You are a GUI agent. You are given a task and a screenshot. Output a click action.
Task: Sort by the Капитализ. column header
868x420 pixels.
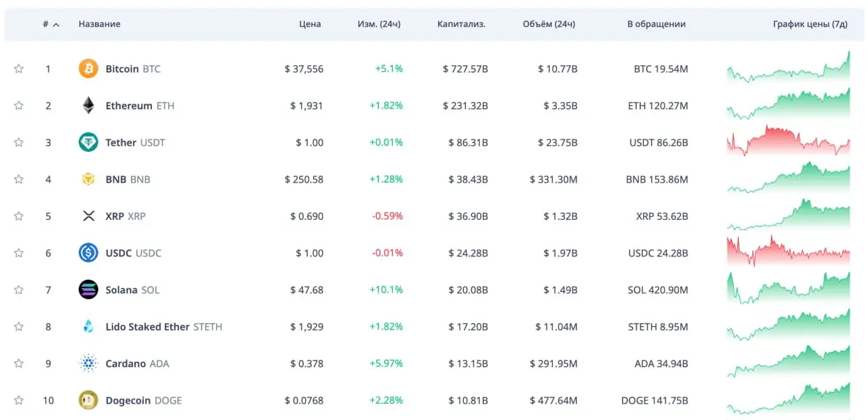pos(462,24)
